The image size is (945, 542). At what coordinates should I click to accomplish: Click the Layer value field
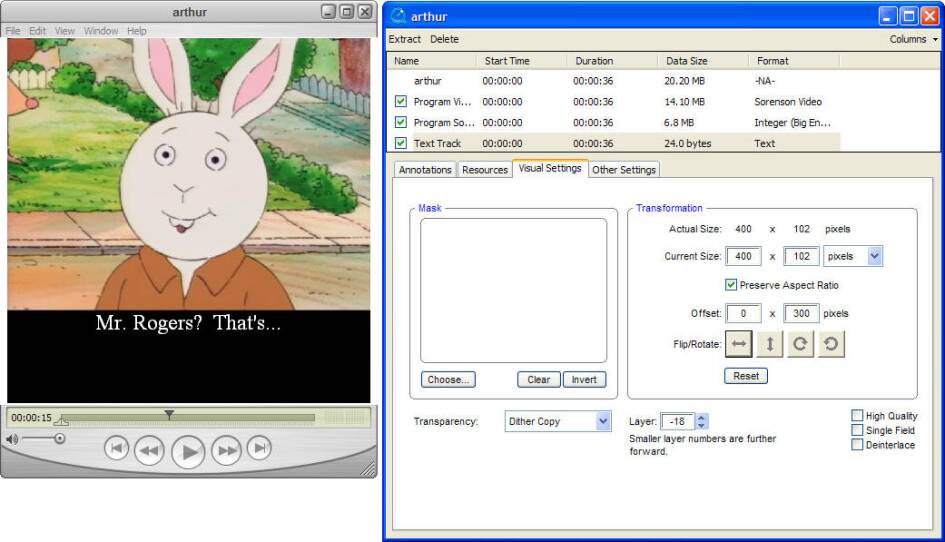pyautogui.click(x=677, y=421)
